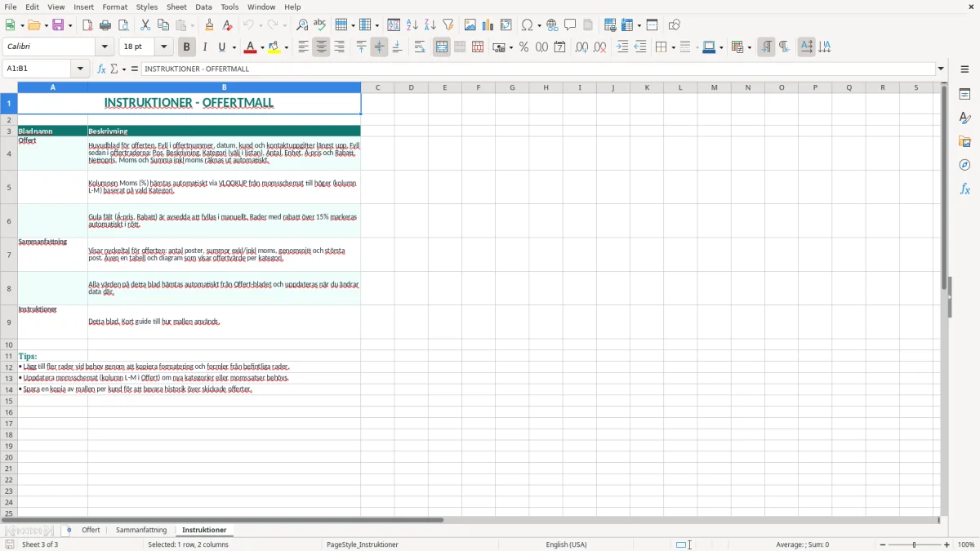Viewport: 980px width, 551px height.
Task: Insert a chart
Action: point(488,25)
